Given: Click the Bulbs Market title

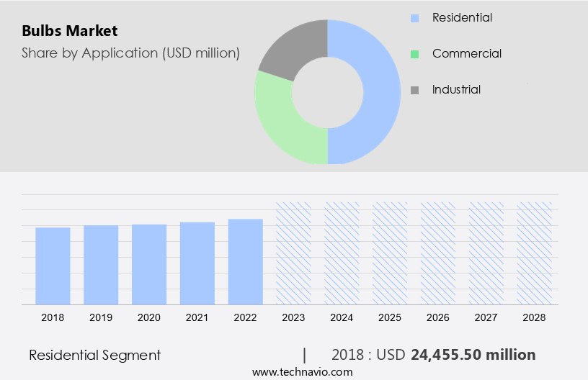Looking at the screenshot, I should click(x=69, y=31).
